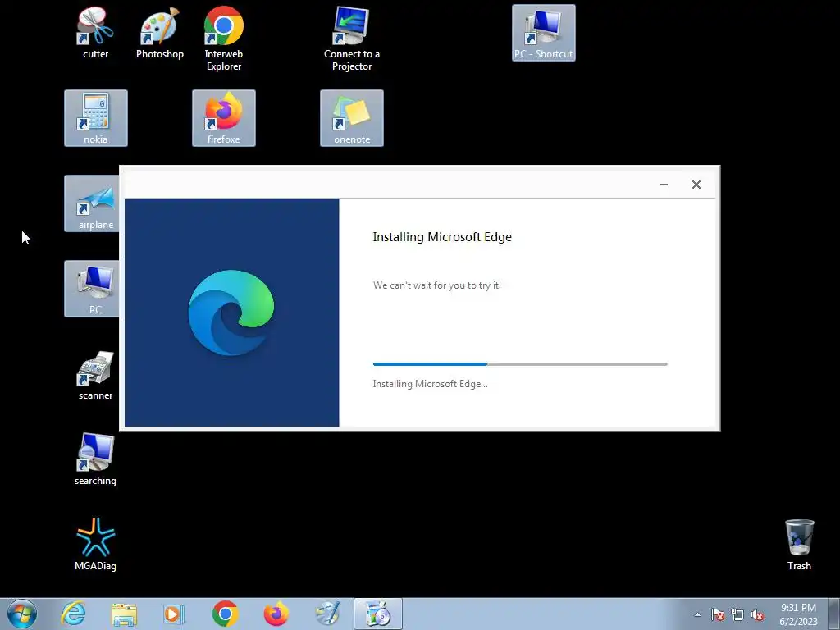Open the onenote sticky notes shortcut
The height and width of the screenshot is (630, 840).
(351, 118)
